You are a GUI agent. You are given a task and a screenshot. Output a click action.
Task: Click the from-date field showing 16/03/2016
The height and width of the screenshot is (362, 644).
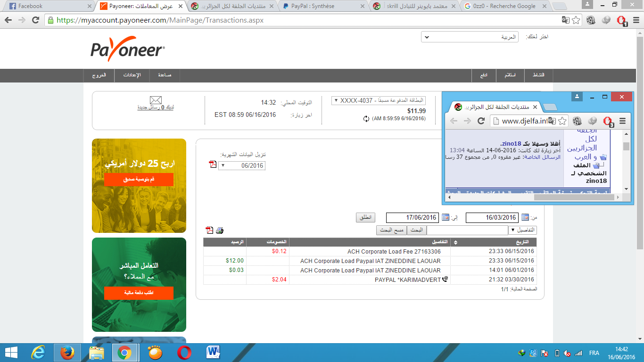point(492,218)
